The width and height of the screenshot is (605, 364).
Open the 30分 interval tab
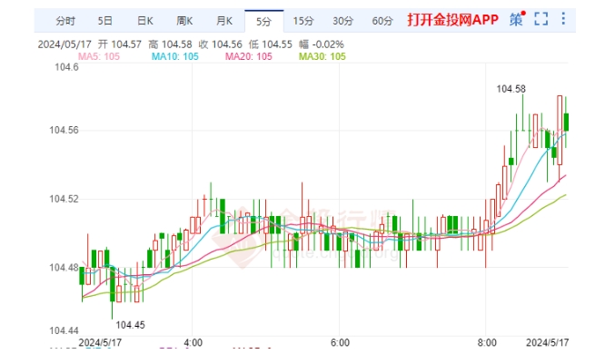(343, 21)
